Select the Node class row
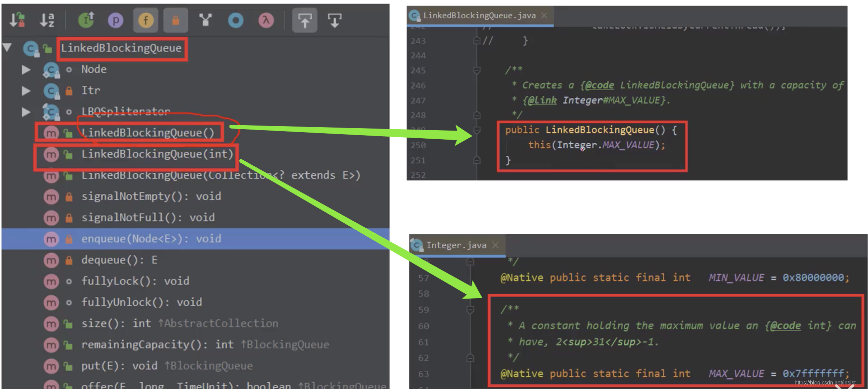This screenshot has height=389, width=868. (x=195, y=69)
